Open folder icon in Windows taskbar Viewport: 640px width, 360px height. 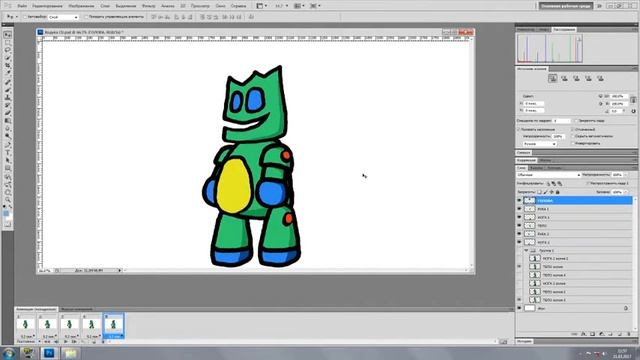coord(70,353)
